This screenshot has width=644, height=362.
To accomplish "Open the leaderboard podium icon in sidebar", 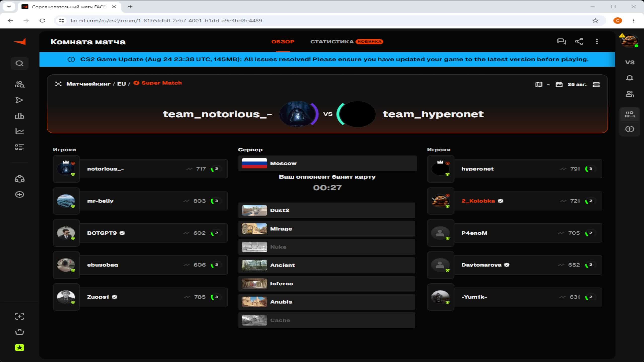I will coord(20,116).
